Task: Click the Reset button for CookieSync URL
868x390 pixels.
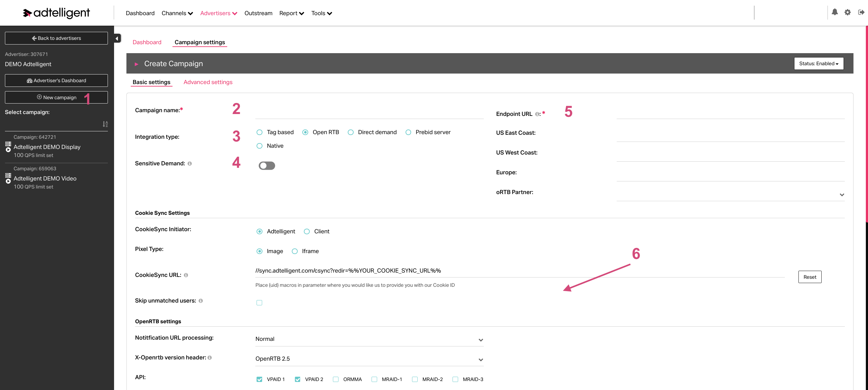Action: click(810, 277)
